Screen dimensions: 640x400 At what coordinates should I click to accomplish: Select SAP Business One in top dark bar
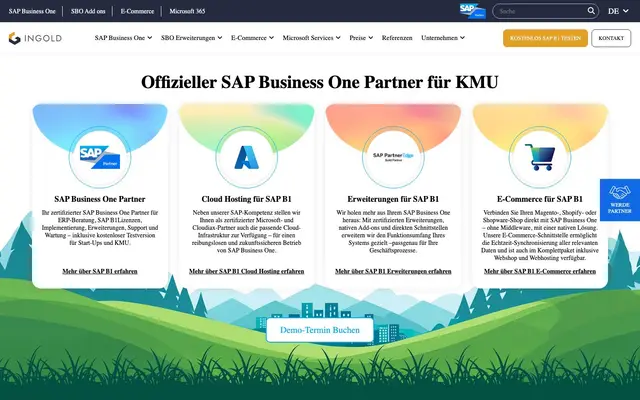[x=32, y=11]
